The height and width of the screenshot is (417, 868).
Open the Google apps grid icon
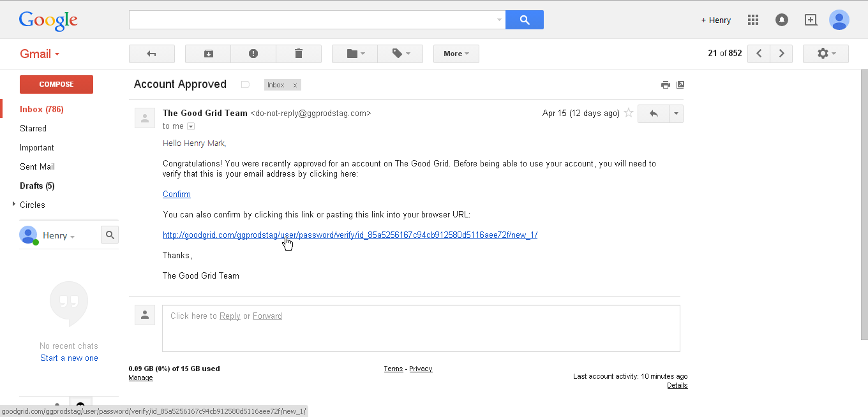(x=753, y=20)
